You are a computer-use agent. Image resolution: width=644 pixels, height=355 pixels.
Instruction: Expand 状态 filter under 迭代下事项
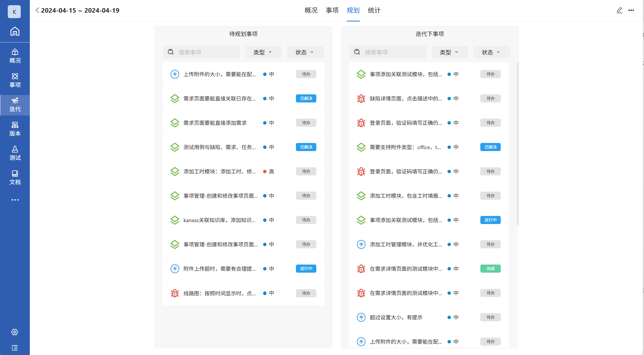click(491, 52)
